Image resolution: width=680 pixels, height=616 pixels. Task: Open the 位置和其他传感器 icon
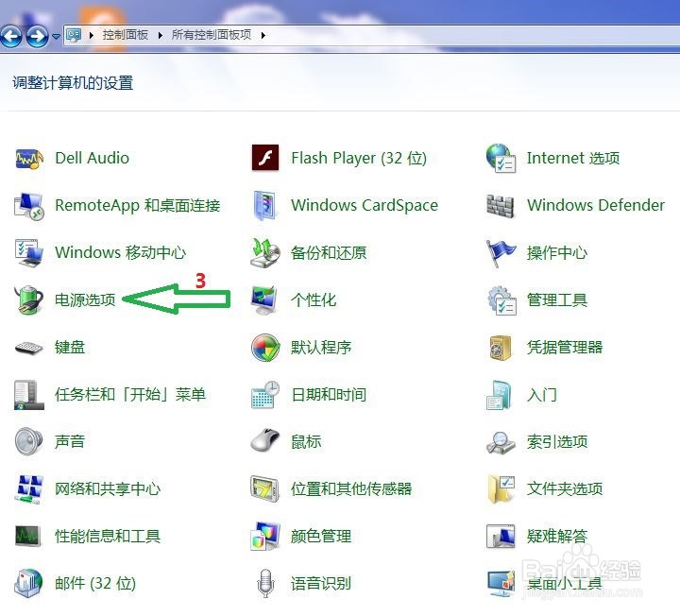[x=265, y=488]
